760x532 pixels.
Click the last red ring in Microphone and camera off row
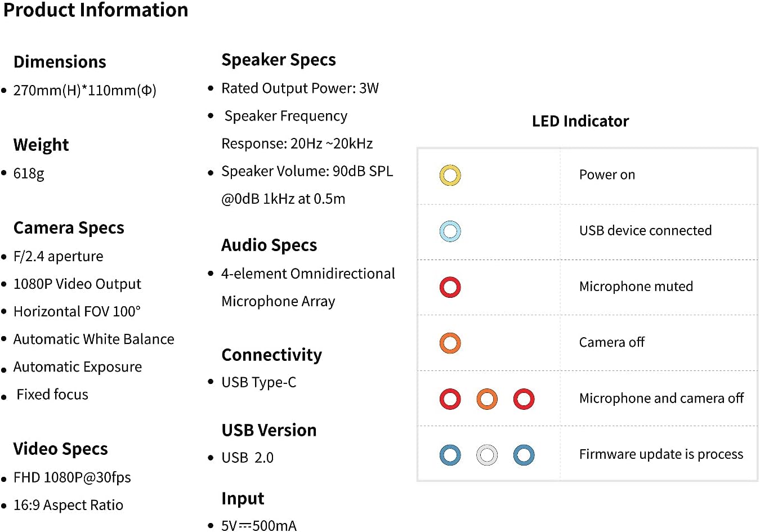[524, 399]
